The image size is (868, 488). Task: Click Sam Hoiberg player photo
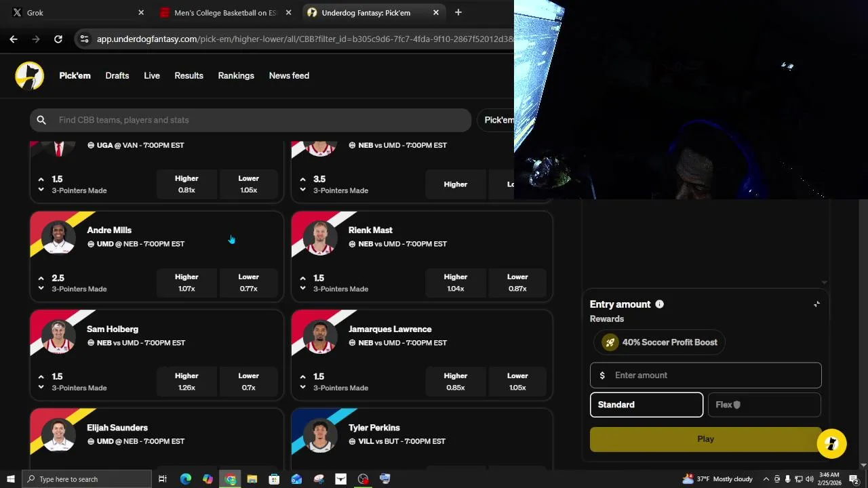tap(58, 335)
